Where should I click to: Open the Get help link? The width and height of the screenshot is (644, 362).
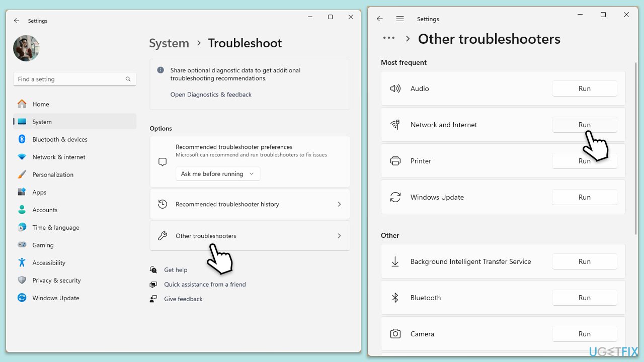pyautogui.click(x=176, y=270)
